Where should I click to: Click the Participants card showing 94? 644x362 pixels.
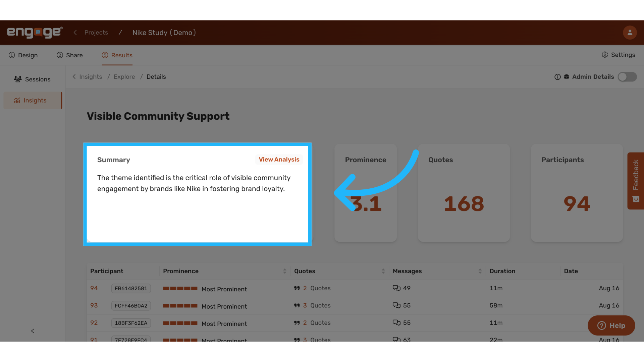coord(577,193)
